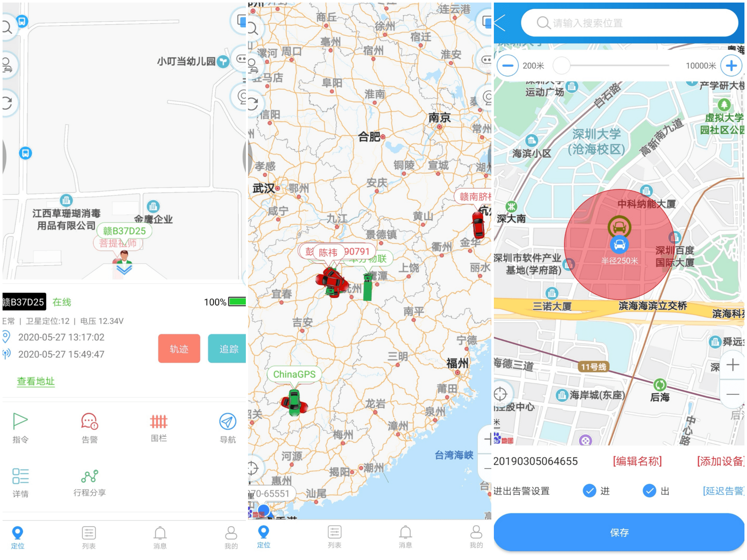
Task: Uncheck the 进 entry alarm checkbox
Action: [x=589, y=491]
